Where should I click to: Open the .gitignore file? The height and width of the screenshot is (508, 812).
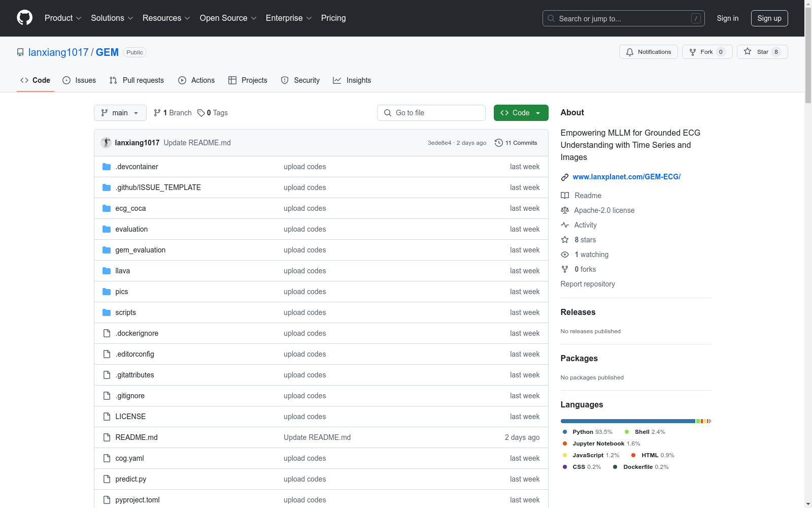(130, 396)
